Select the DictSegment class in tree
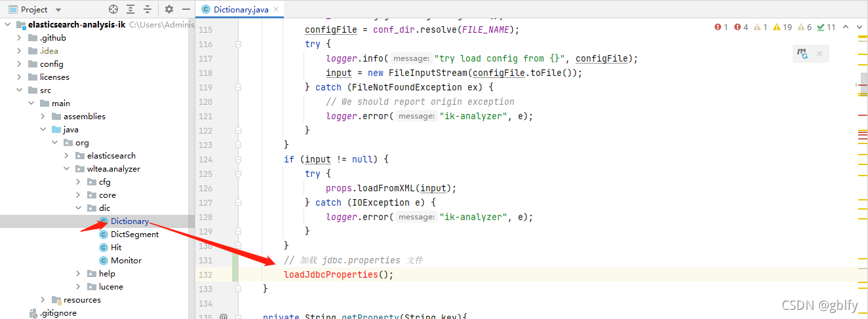Screen dimensions: 868x319 (98, 234)
